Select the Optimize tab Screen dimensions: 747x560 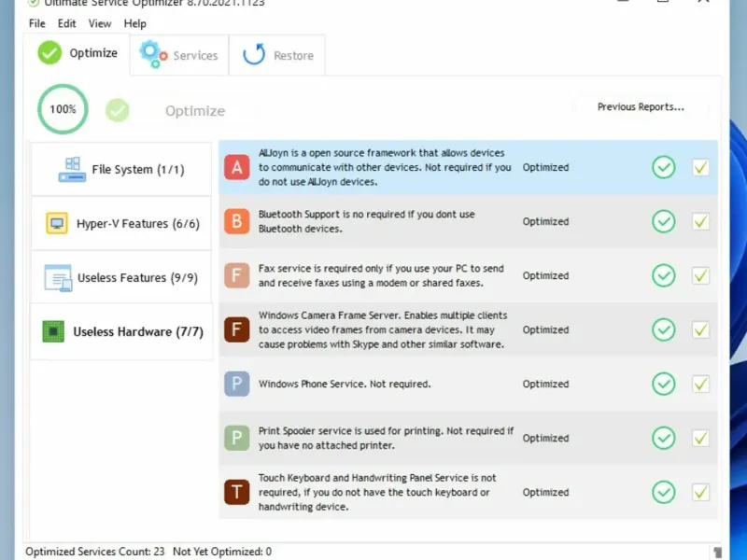pos(77,53)
